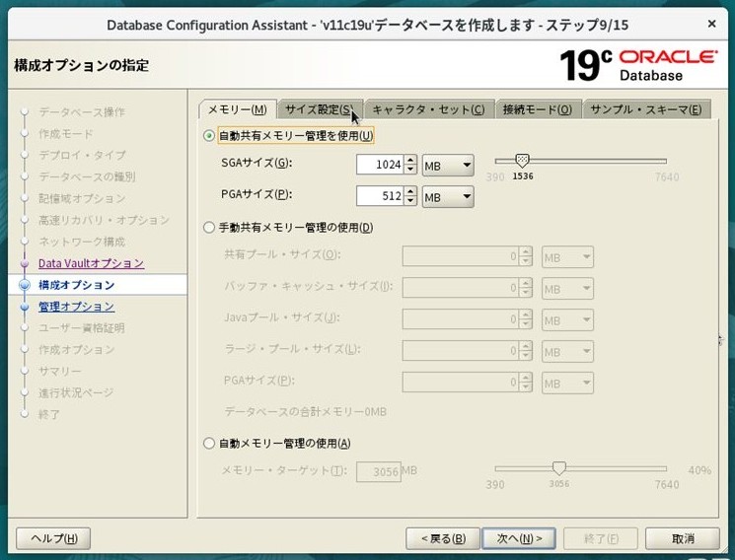The image size is (735, 560).
Task: Click the 作成モード step label
Action: (66, 133)
